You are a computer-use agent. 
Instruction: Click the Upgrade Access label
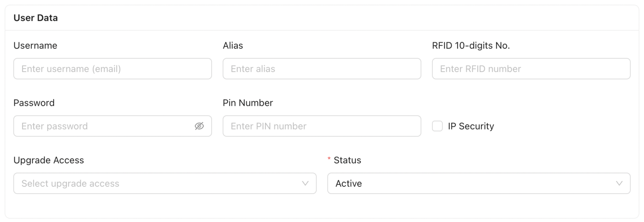pyautogui.click(x=49, y=160)
